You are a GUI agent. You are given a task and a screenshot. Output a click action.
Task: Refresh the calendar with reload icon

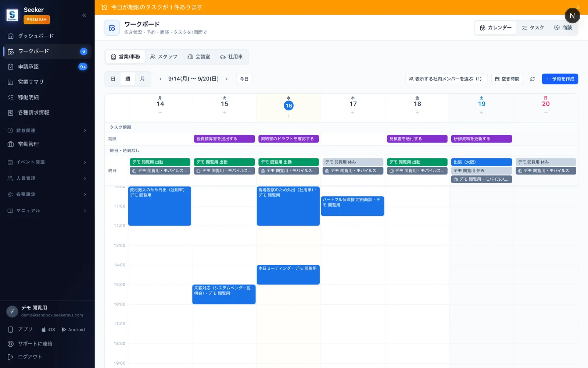pyautogui.click(x=532, y=79)
